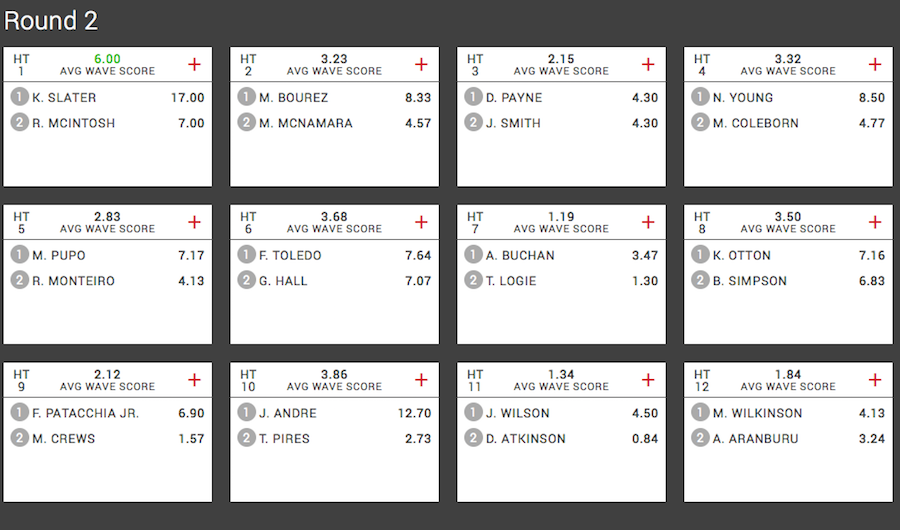900x530 pixels.
Task: Click the rank 1 badge beside N. Young
Action: click(x=700, y=97)
